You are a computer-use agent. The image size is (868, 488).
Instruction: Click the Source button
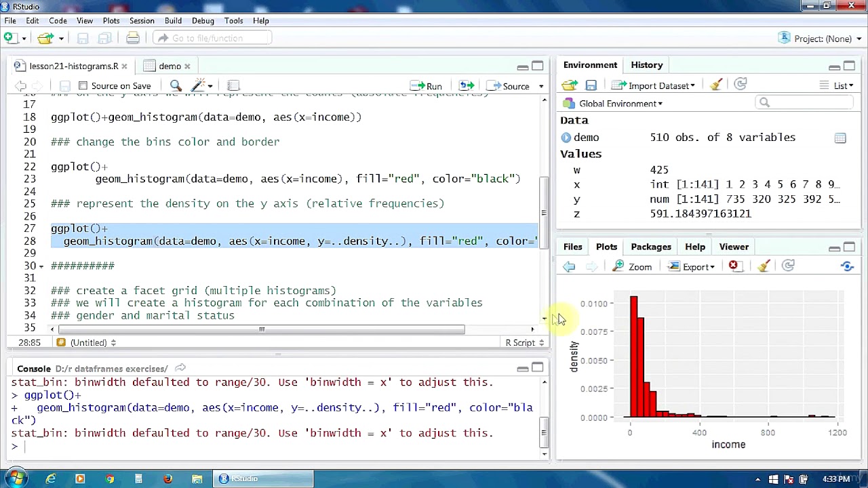[508, 86]
